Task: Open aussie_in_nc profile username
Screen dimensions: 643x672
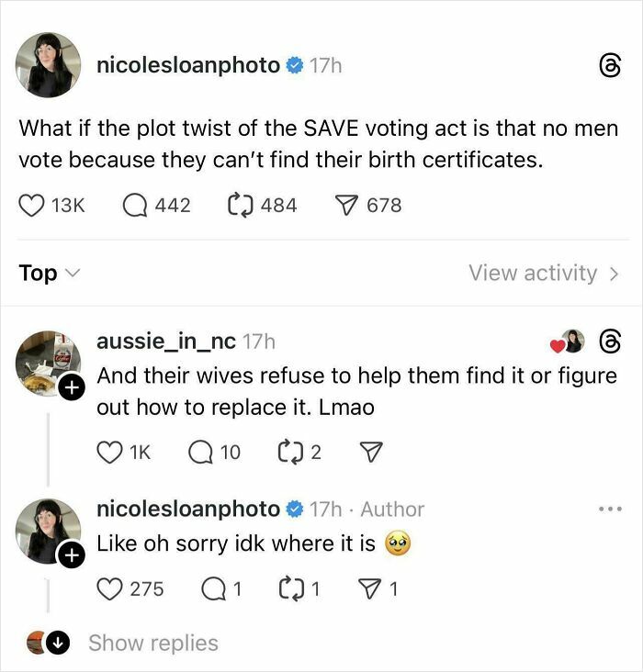Action: [165, 342]
